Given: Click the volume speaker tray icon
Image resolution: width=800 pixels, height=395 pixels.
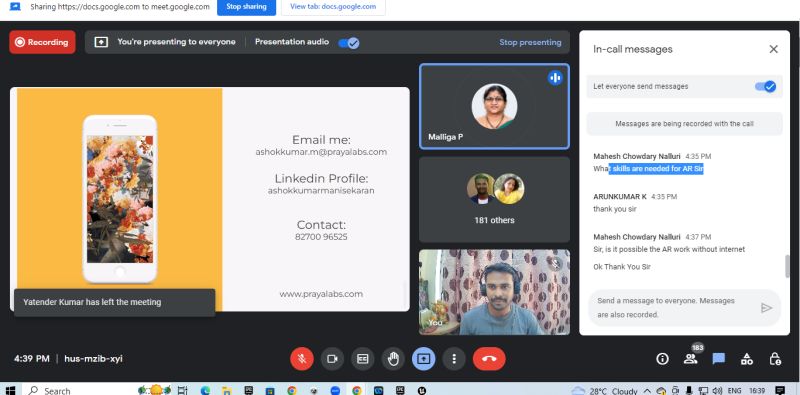Looking at the screenshot, I should [x=716, y=391].
